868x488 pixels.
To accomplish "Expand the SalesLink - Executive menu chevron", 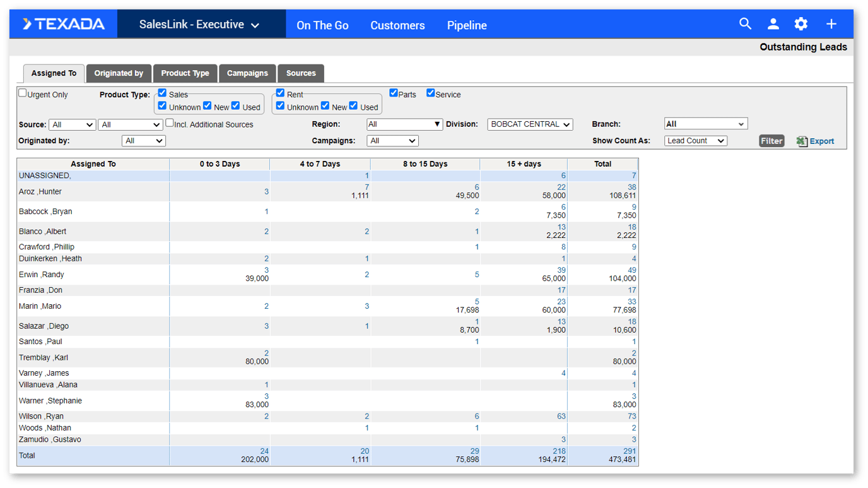I will point(255,25).
